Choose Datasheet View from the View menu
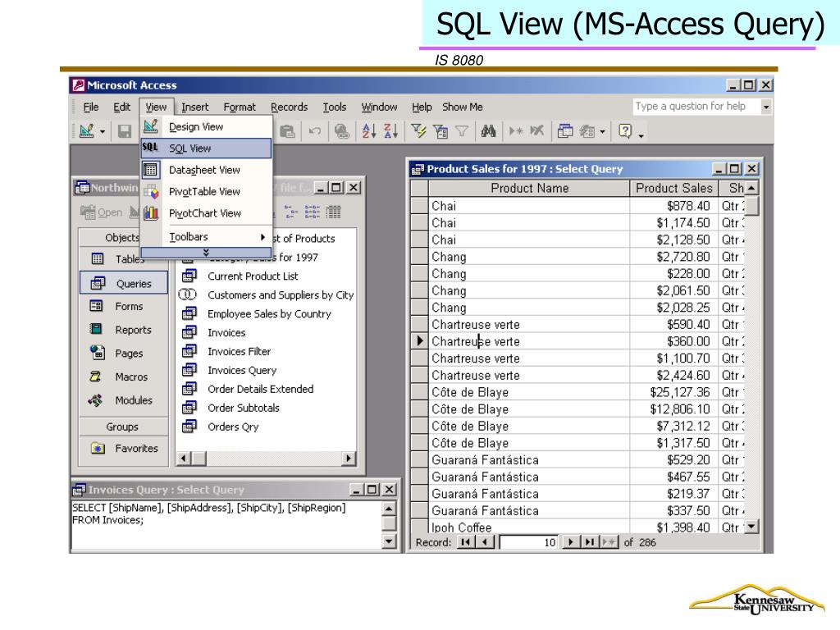 (x=206, y=170)
